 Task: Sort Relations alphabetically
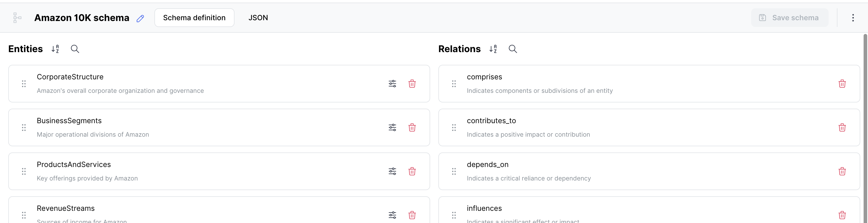[493, 49]
